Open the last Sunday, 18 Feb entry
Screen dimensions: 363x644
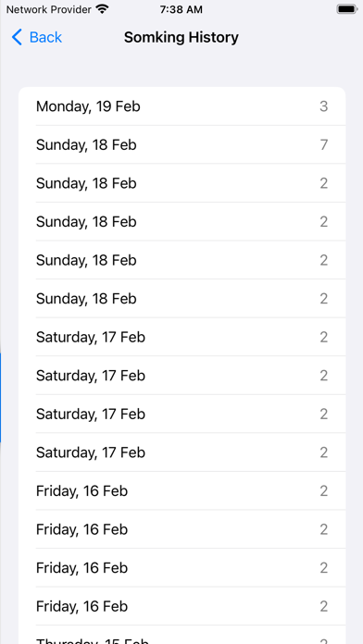click(181, 299)
